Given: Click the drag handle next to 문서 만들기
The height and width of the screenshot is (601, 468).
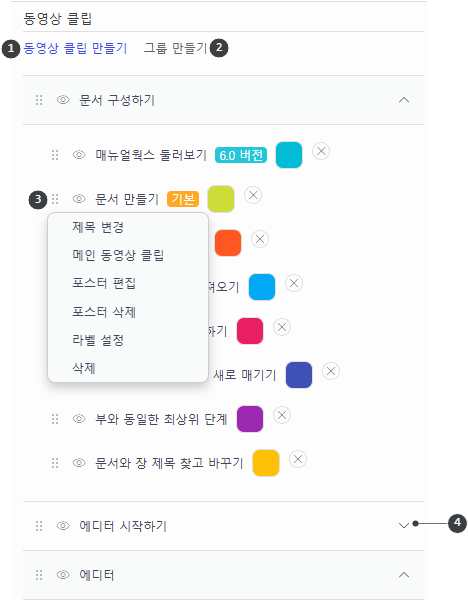Looking at the screenshot, I should 55,199.
